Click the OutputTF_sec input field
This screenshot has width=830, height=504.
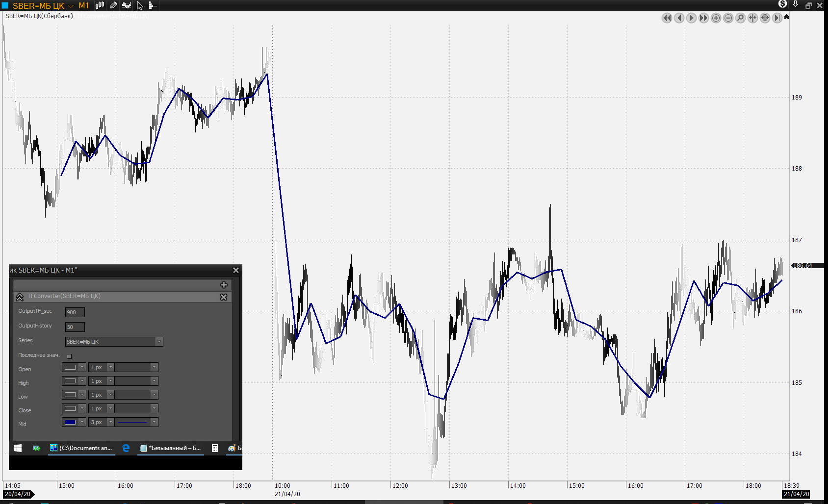pos(75,312)
